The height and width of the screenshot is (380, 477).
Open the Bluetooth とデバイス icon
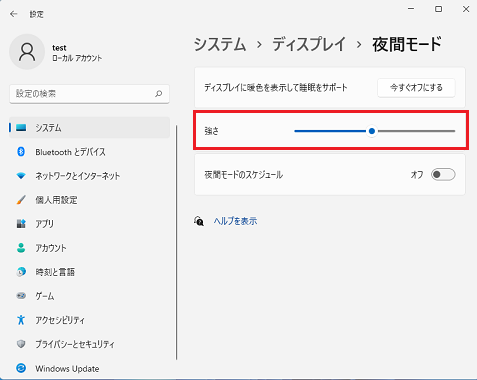(21, 152)
